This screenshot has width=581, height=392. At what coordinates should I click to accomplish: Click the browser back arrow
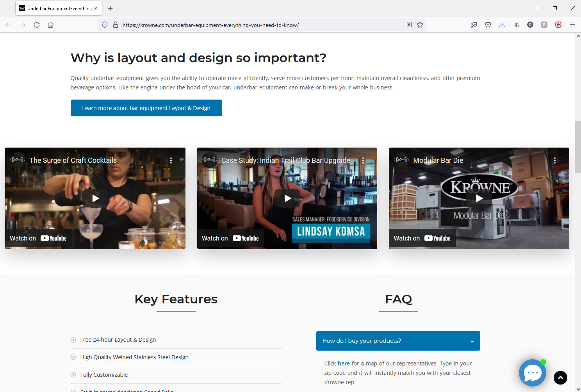point(9,25)
